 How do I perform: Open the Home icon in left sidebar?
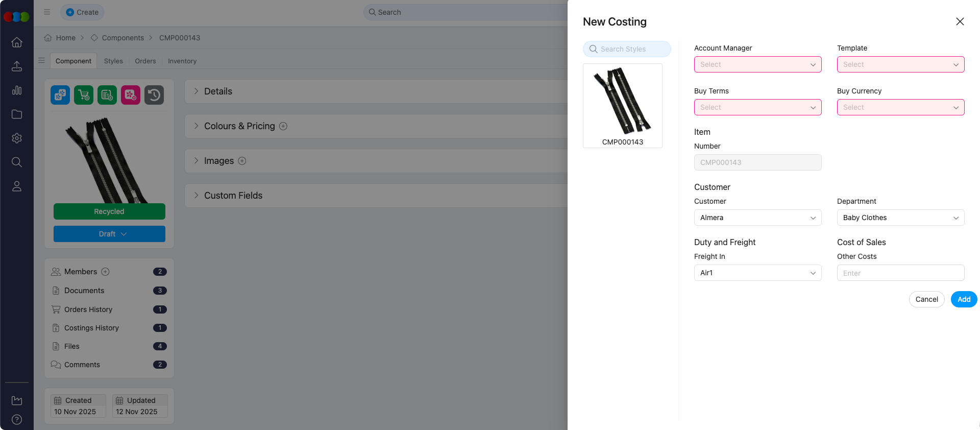point(17,42)
